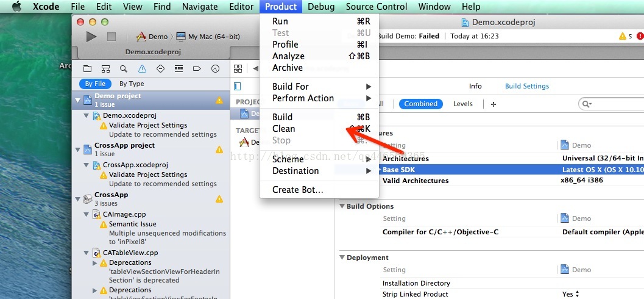The height and width of the screenshot is (299, 644).
Task: Choose Analyze from Product menu
Action: 319,56
